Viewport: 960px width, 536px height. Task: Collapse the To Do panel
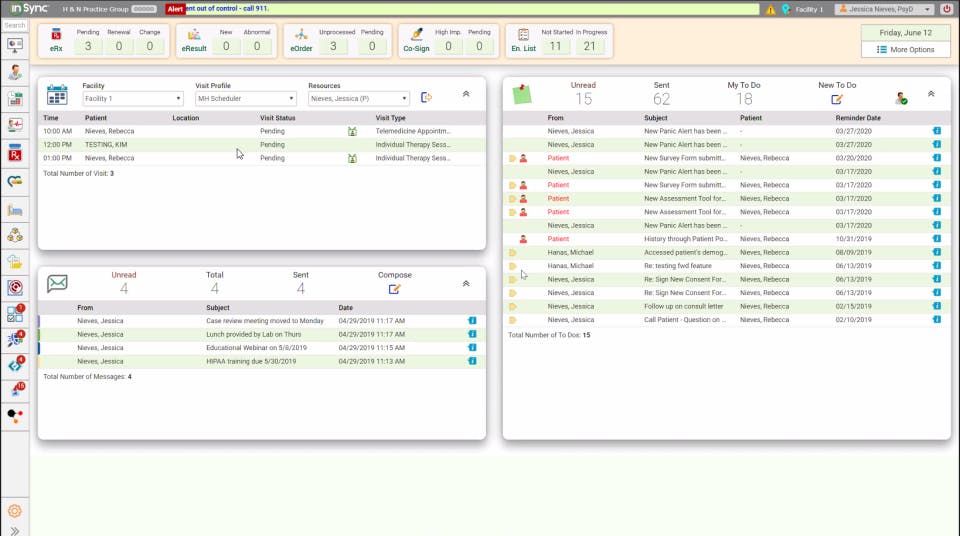[931, 94]
